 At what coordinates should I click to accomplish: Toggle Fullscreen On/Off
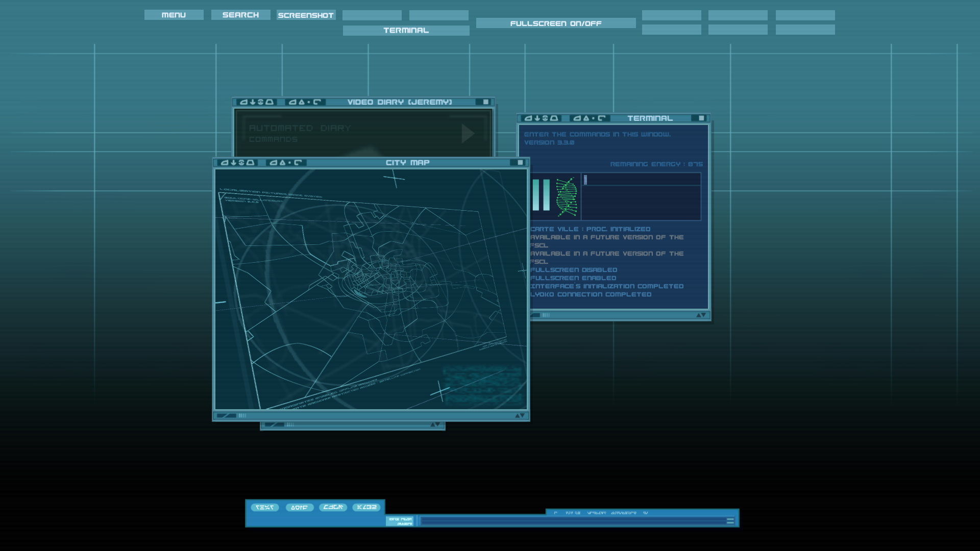[555, 23]
